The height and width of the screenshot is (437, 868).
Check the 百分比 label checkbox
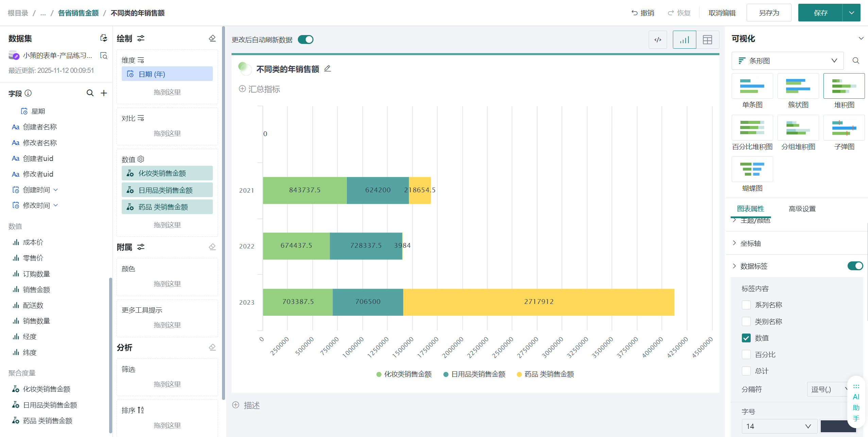(746, 354)
